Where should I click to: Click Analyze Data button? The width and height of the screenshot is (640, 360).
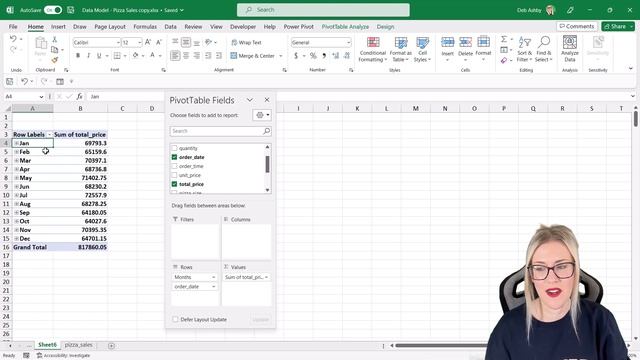(x=570, y=49)
